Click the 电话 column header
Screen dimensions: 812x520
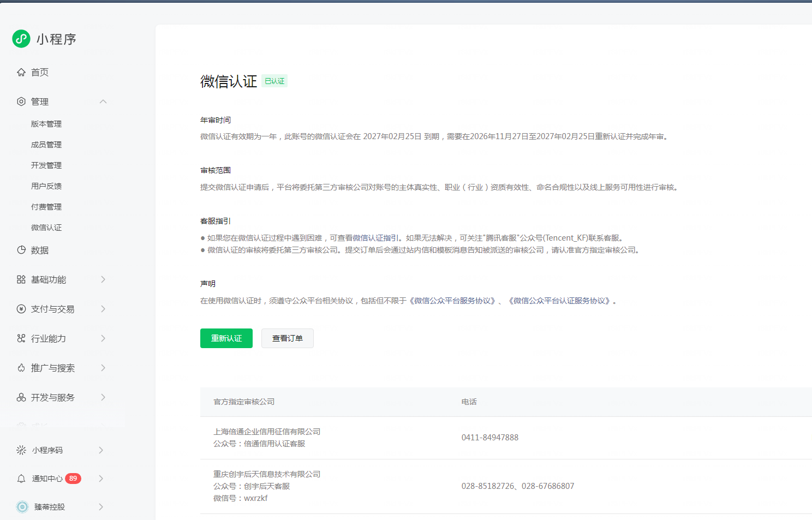coord(469,402)
